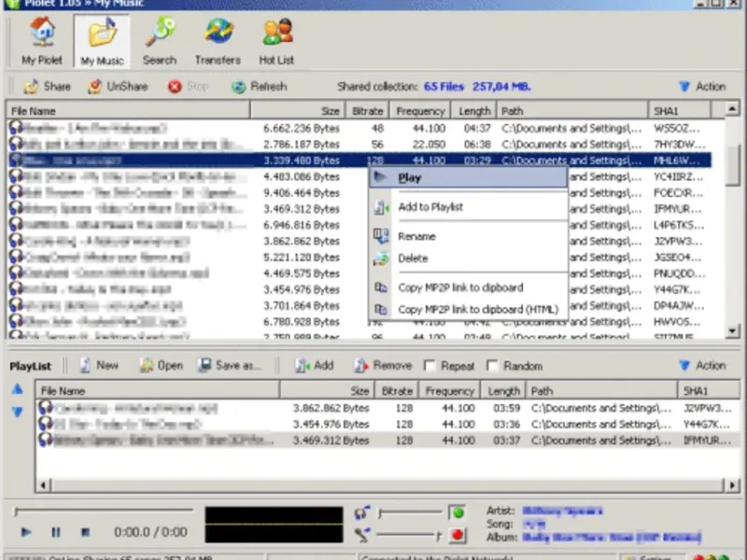Move playlist item up with blue arrow
Screen dimensions: 747x560
click(x=17, y=389)
